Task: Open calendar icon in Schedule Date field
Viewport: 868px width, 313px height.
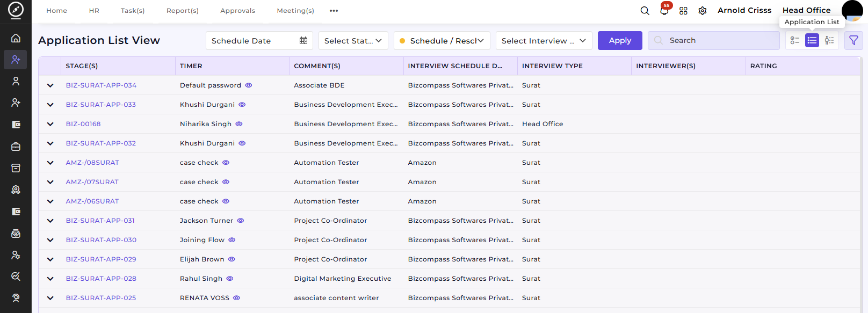Action: [x=303, y=41]
